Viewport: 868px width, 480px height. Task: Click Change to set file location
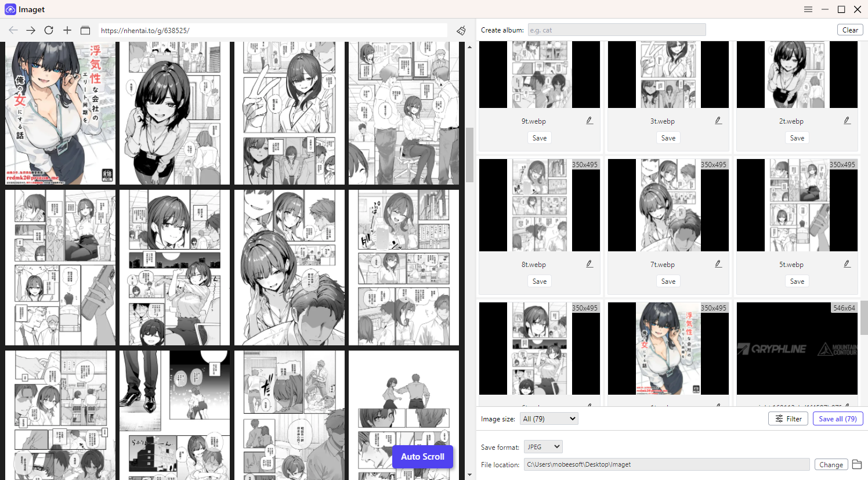(x=831, y=464)
